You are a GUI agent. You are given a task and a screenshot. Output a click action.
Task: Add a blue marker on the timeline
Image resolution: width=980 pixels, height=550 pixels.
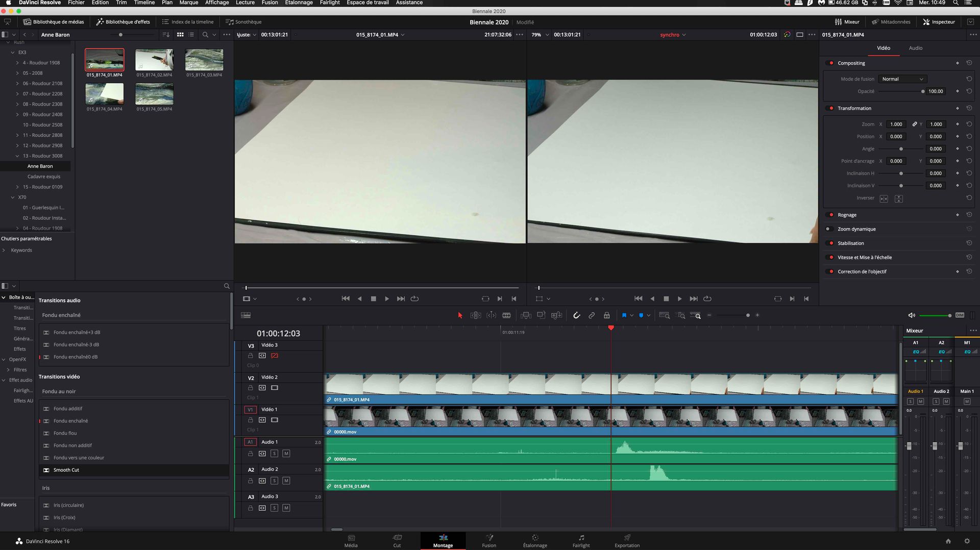pos(641,315)
